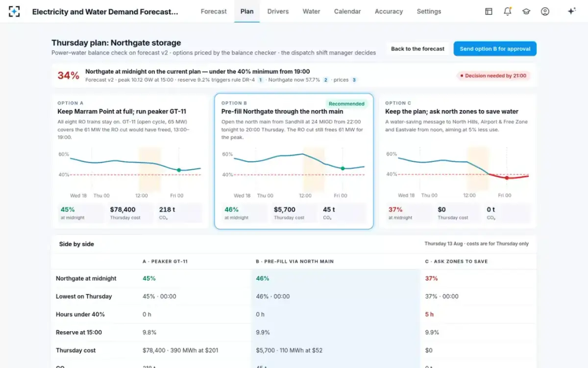Select the Option A peaker GT-11 card title

pyautogui.click(x=122, y=111)
